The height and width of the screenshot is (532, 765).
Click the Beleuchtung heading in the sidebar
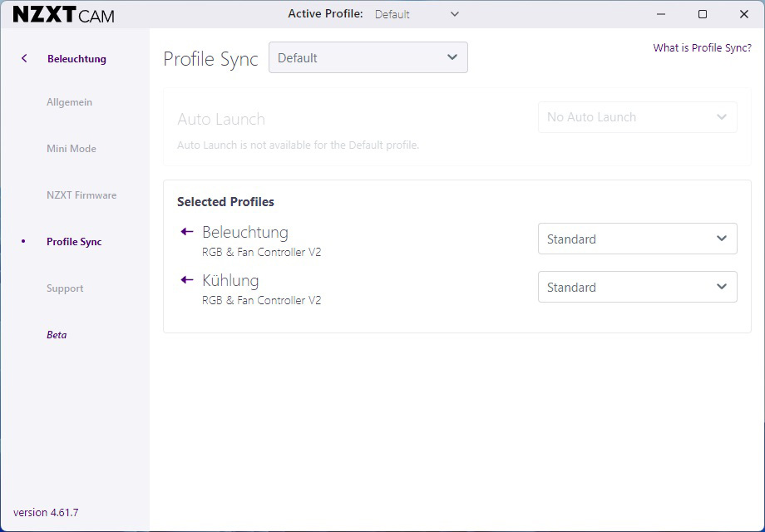(x=76, y=59)
